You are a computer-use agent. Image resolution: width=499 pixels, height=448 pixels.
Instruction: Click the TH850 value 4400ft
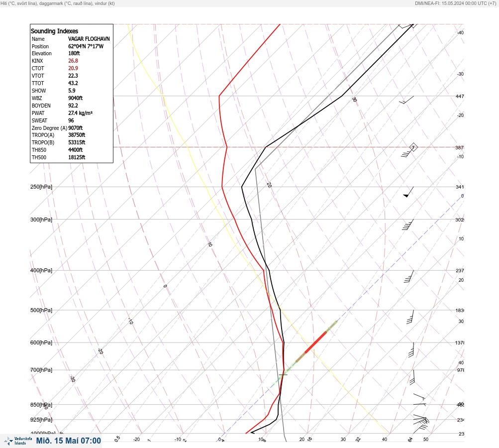(x=76, y=150)
